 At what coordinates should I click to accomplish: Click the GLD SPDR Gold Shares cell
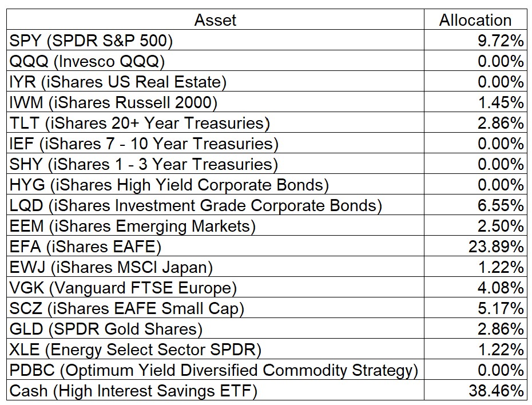pyautogui.click(x=106, y=329)
